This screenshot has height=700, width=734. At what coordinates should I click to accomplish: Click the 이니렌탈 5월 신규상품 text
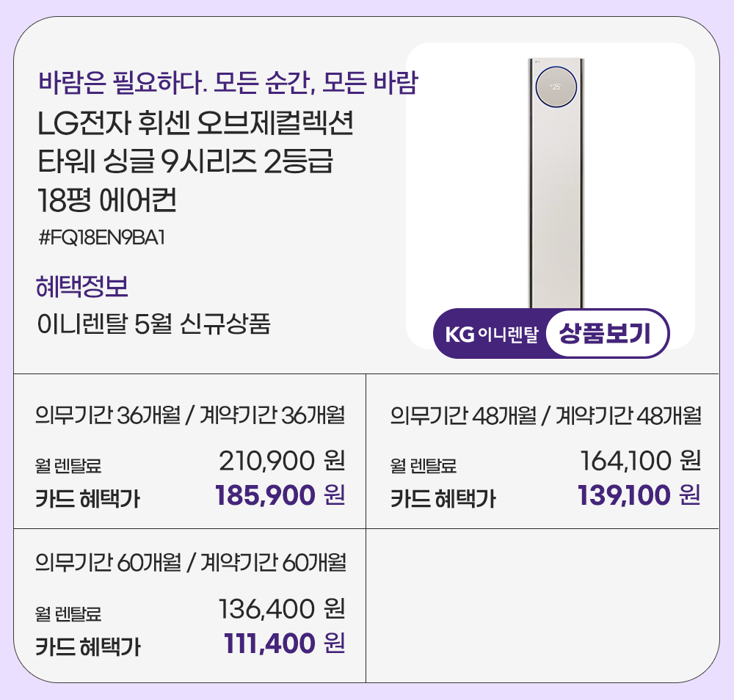click(153, 324)
